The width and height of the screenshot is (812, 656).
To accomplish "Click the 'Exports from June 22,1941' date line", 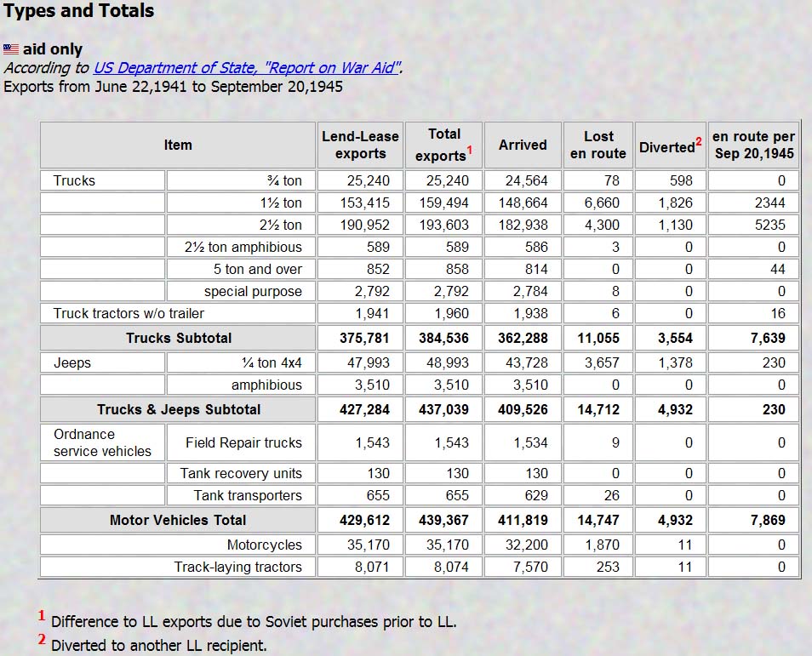I will pos(173,87).
